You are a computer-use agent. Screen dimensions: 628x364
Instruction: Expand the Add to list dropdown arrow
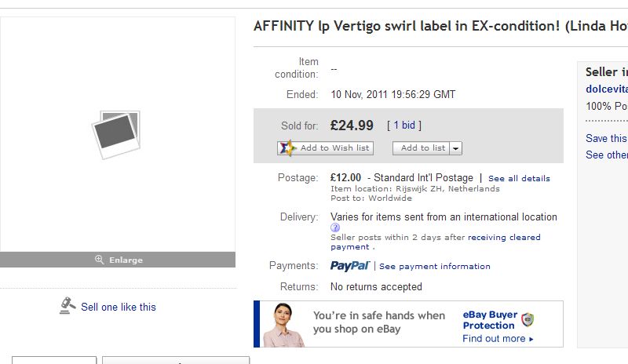point(456,148)
